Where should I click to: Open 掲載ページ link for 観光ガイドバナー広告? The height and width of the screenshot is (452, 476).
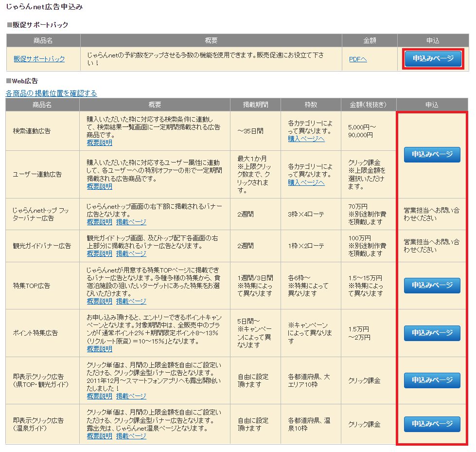point(131,253)
